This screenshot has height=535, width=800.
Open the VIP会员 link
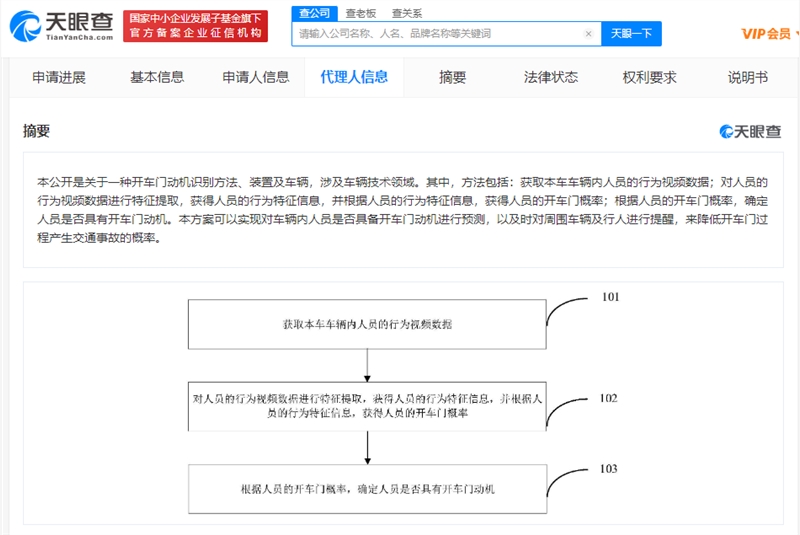tap(765, 34)
